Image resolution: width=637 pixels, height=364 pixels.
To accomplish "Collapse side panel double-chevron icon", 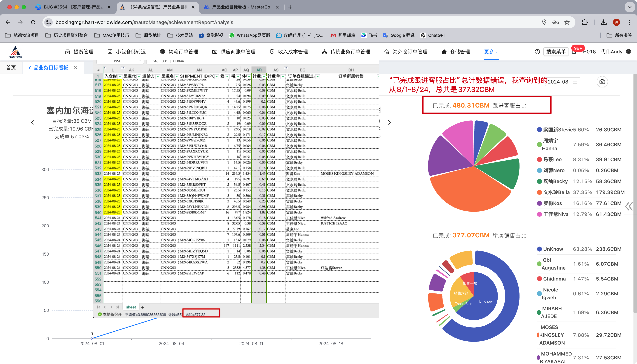I will (629, 206).
